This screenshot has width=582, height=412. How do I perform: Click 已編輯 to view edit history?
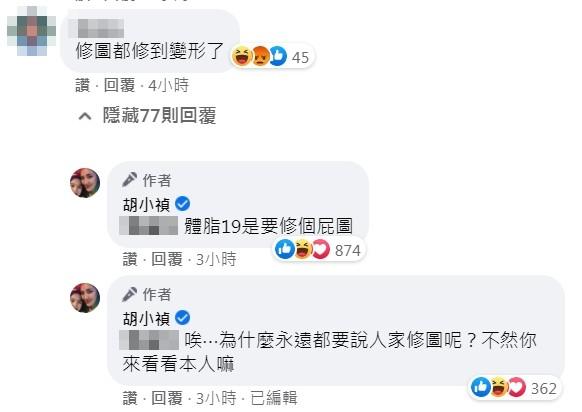point(274,398)
